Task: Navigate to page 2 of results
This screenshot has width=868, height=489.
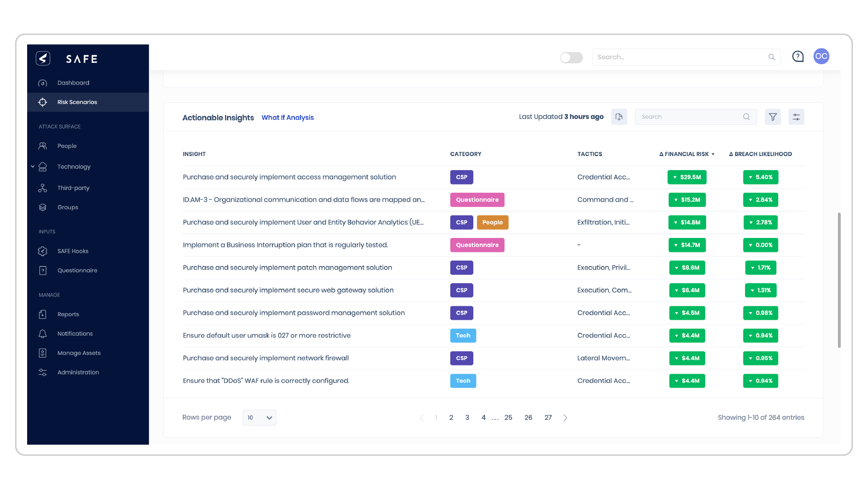Action: click(x=451, y=417)
